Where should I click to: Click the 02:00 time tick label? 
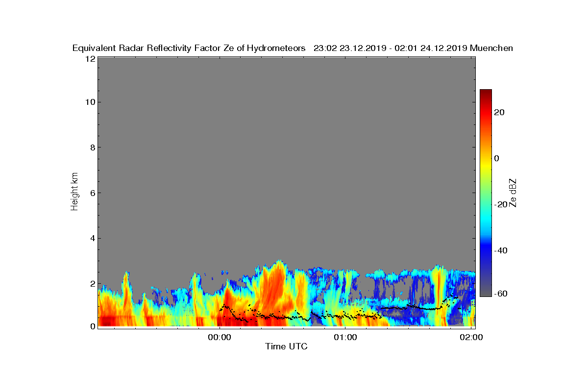[471, 337]
